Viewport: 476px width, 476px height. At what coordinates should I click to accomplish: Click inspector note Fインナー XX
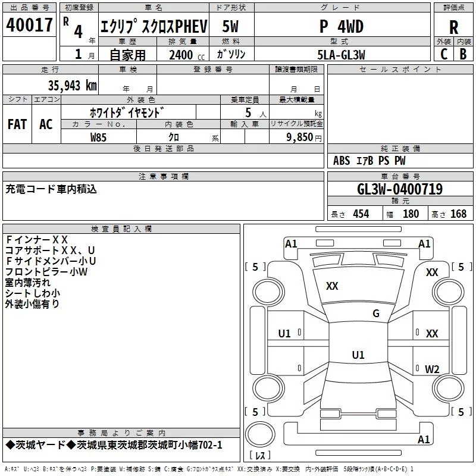(x=36, y=240)
